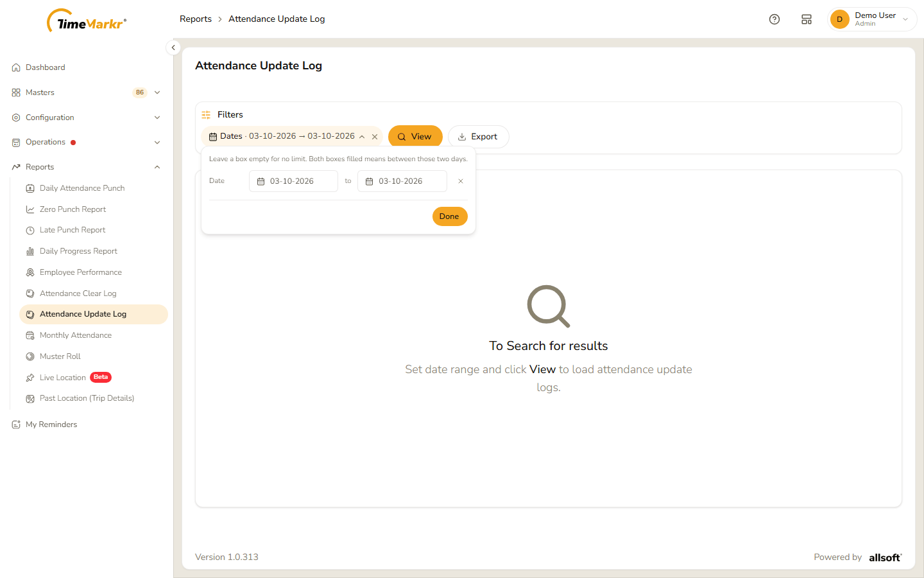Click the Reports breadcrumb link
This screenshot has height=578, width=924.
click(x=196, y=19)
